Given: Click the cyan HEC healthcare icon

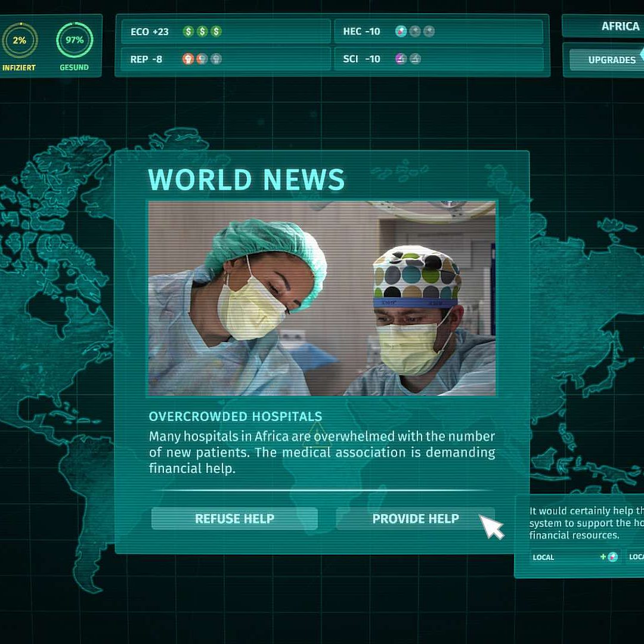Looking at the screenshot, I should click(401, 32).
